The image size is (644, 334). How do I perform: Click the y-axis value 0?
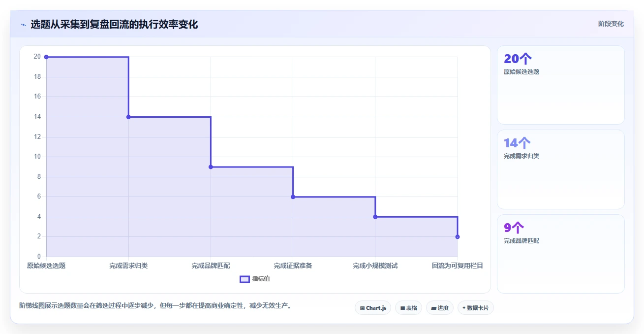pos(39,257)
